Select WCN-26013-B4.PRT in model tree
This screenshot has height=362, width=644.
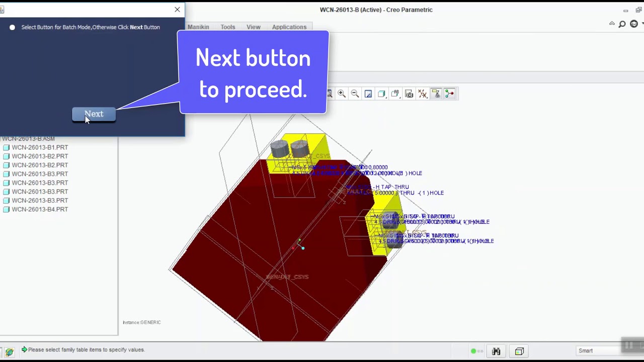click(40, 209)
